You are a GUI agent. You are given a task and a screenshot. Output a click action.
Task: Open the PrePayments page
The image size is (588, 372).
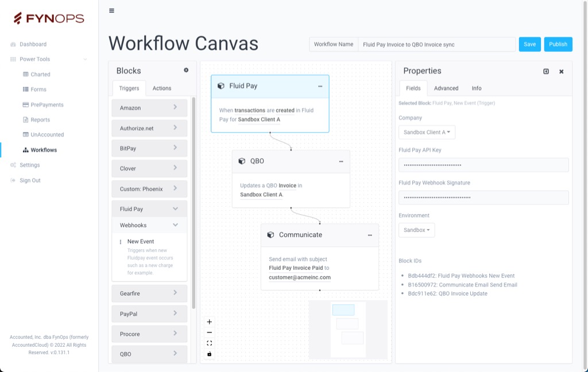[47, 104]
